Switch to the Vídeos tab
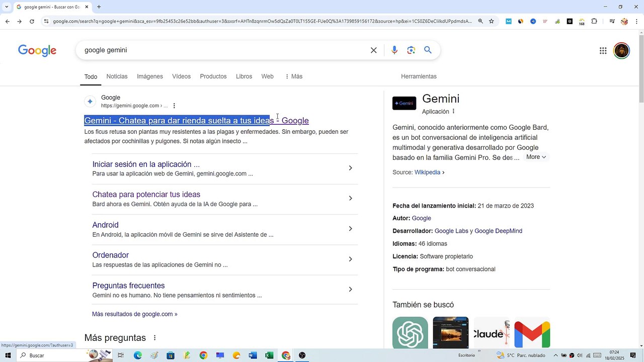Screen dimensions: 644x362 click(x=181, y=76)
